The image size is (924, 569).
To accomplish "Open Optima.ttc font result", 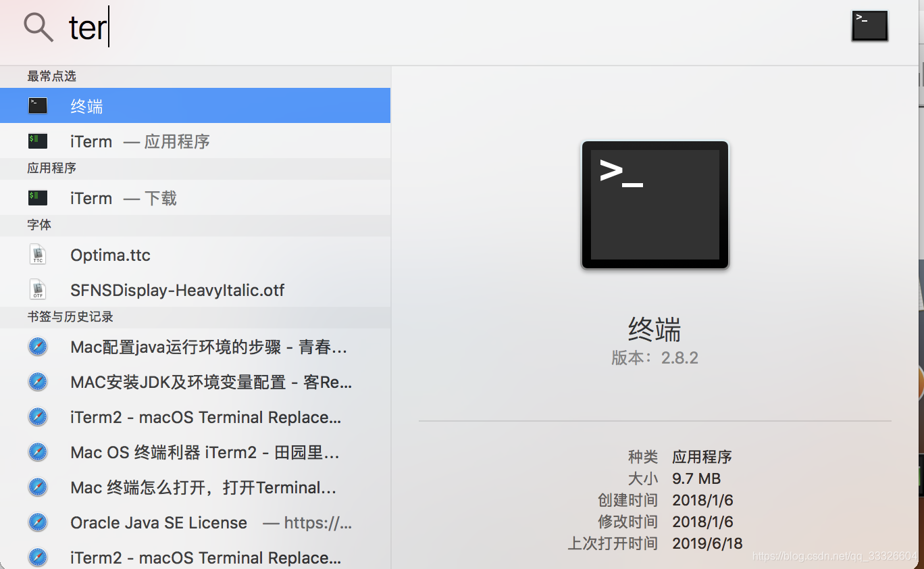I will click(195, 255).
